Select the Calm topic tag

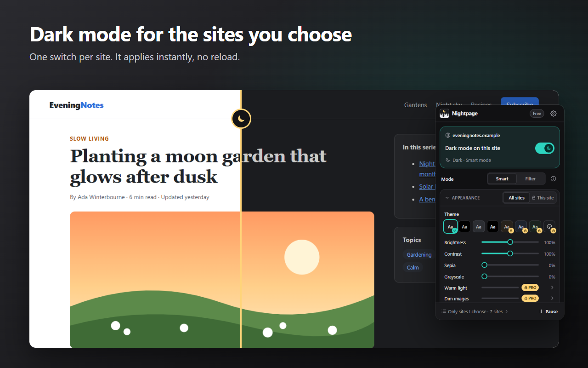(x=413, y=267)
